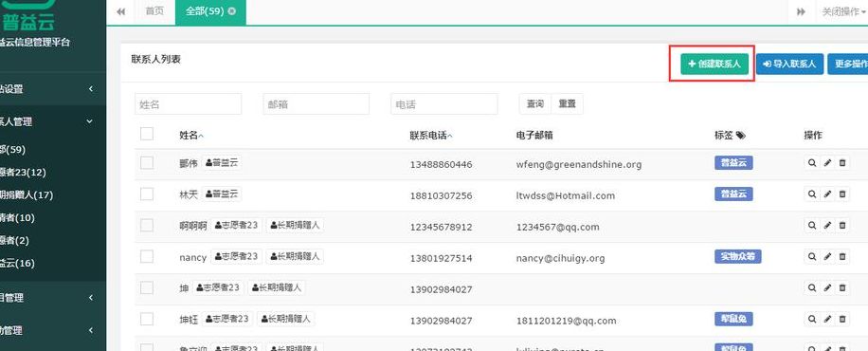Check the row checkbox for nancy

[147, 256]
